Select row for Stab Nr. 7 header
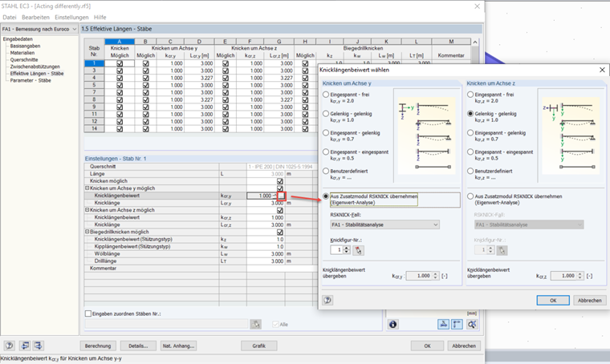The height and width of the screenshot is (364, 610). click(x=94, y=92)
